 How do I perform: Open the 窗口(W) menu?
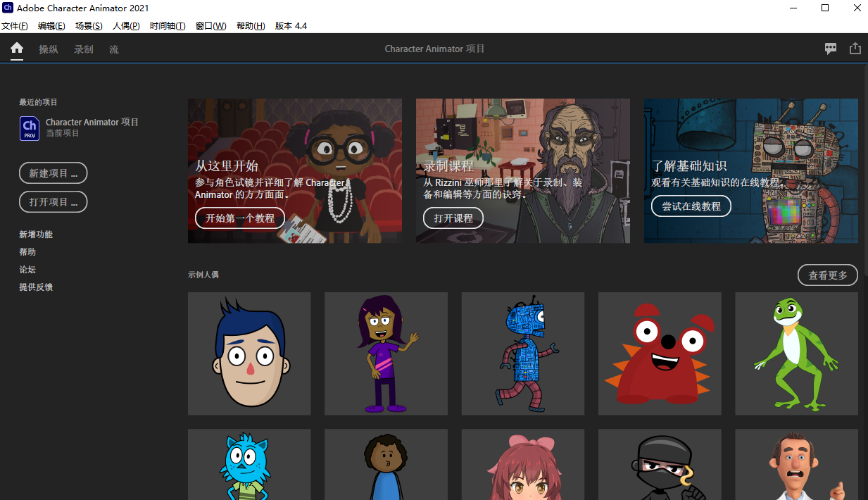point(211,26)
